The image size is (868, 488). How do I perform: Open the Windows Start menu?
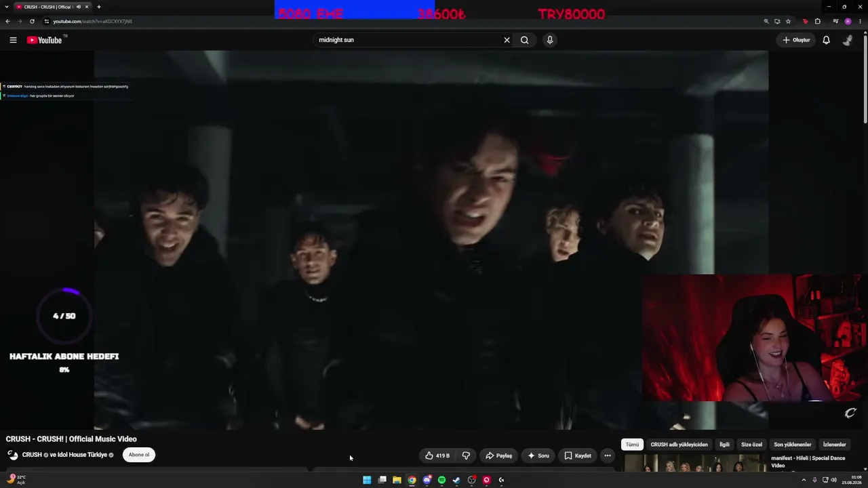click(367, 480)
